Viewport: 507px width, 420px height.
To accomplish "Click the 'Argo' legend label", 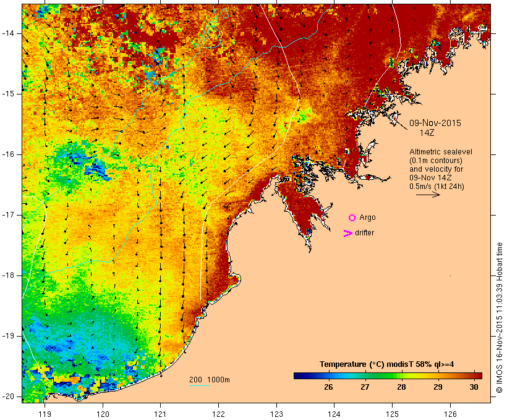I will click(x=368, y=217).
